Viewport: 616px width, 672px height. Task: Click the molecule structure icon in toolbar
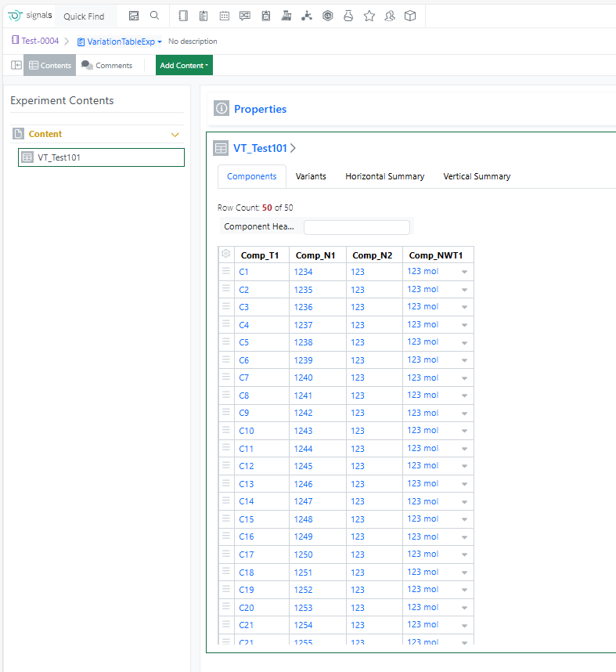pos(307,16)
